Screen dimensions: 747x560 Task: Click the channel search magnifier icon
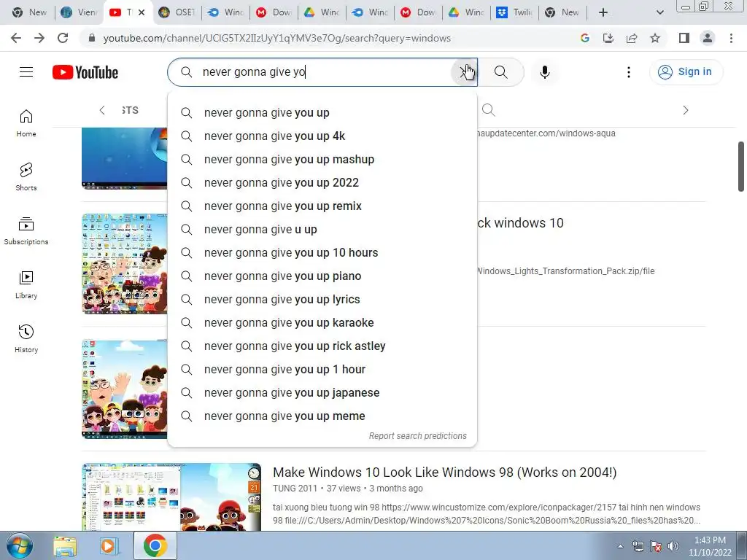pos(488,110)
